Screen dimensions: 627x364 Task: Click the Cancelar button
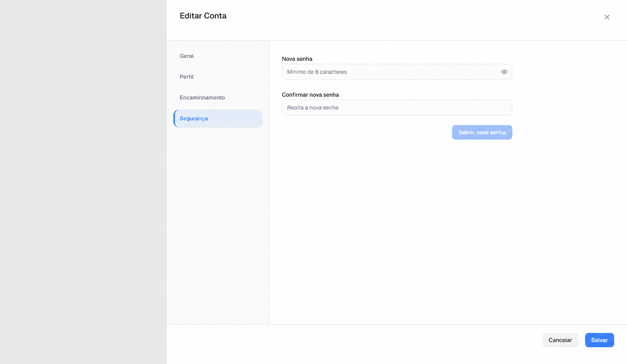560,340
